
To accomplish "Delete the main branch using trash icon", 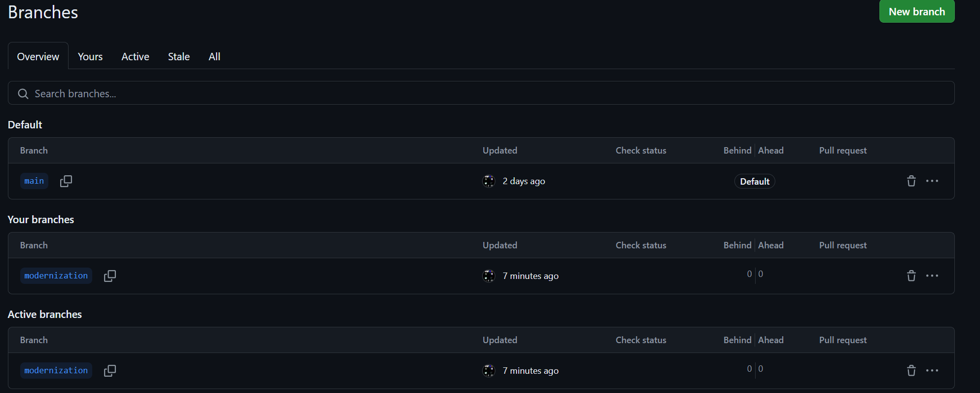I will click(911, 181).
